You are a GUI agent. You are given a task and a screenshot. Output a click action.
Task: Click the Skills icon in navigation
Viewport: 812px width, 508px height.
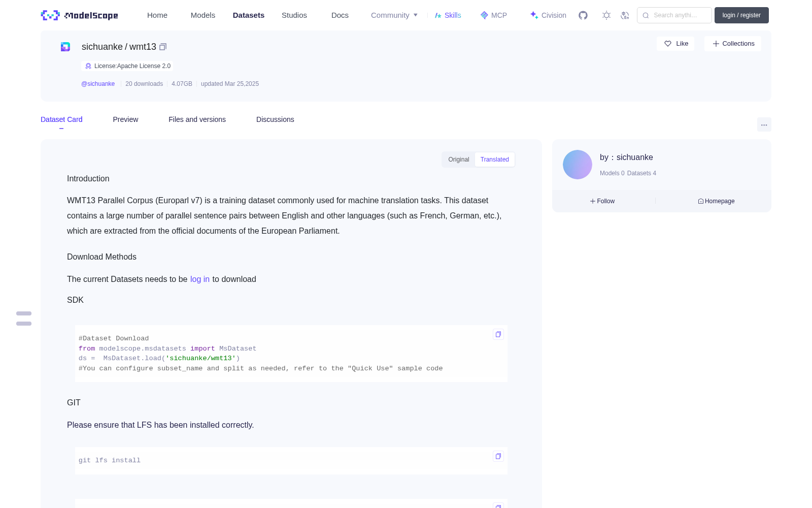pyautogui.click(x=438, y=15)
